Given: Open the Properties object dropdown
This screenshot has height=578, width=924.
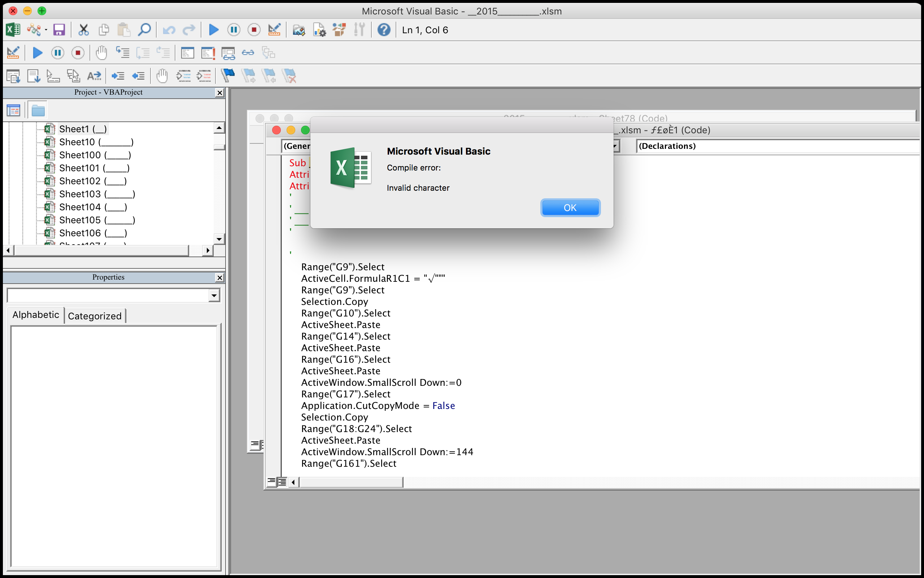Looking at the screenshot, I should pos(214,295).
